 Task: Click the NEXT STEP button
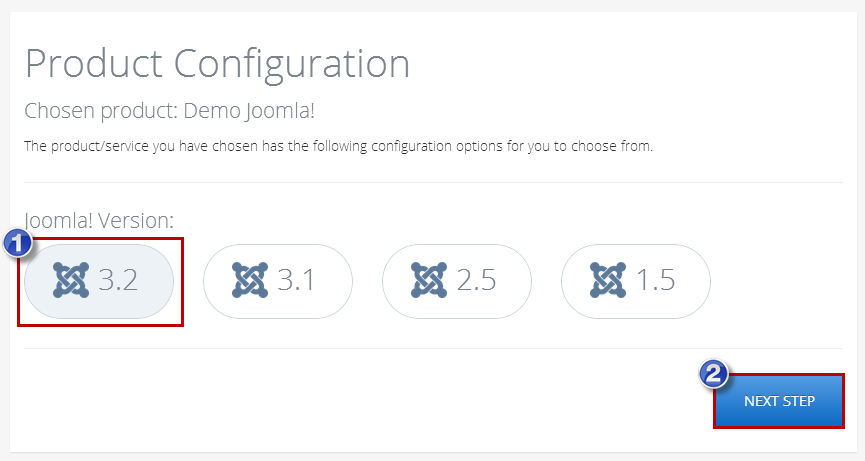[779, 401]
